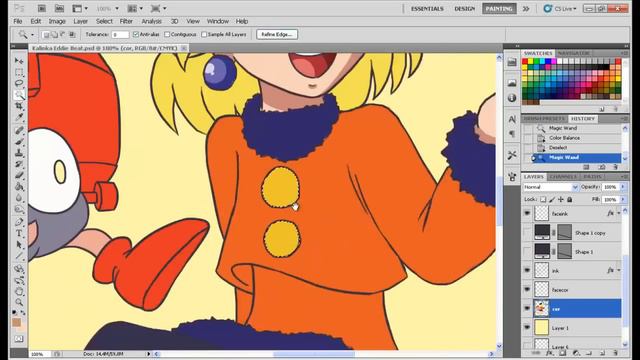Select the Crop tool
The height and width of the screenshot is (360, 640).
click(x=19, y=106)
